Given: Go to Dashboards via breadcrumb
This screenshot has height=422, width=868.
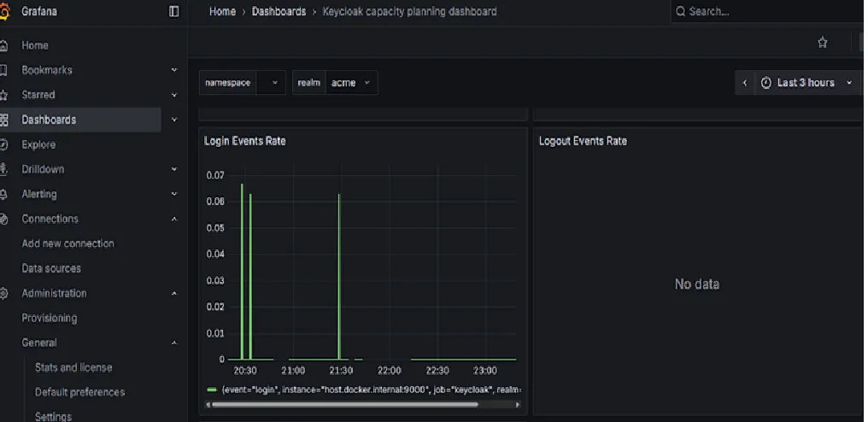Looking at the screenshot, I should (x=279, y=12).
